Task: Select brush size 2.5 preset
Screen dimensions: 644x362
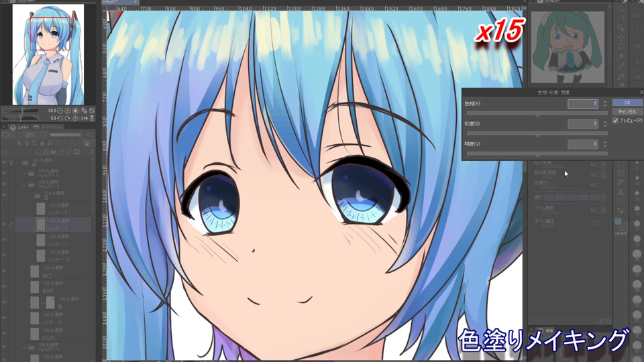Action: [637, 76]
